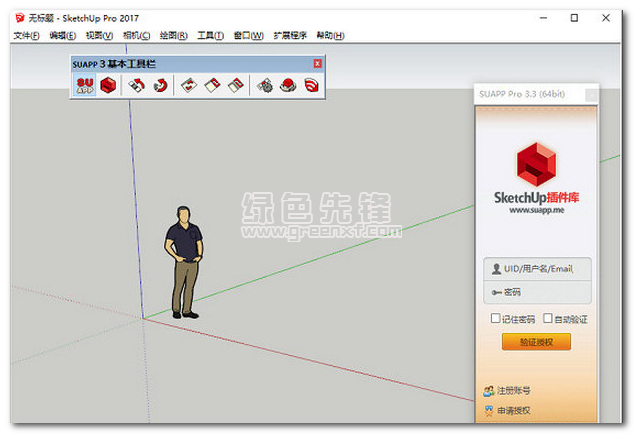Click the red SketchUp plugin library cube logo
The width and height of the screenshot is (634, 434).
click(536, 164)
